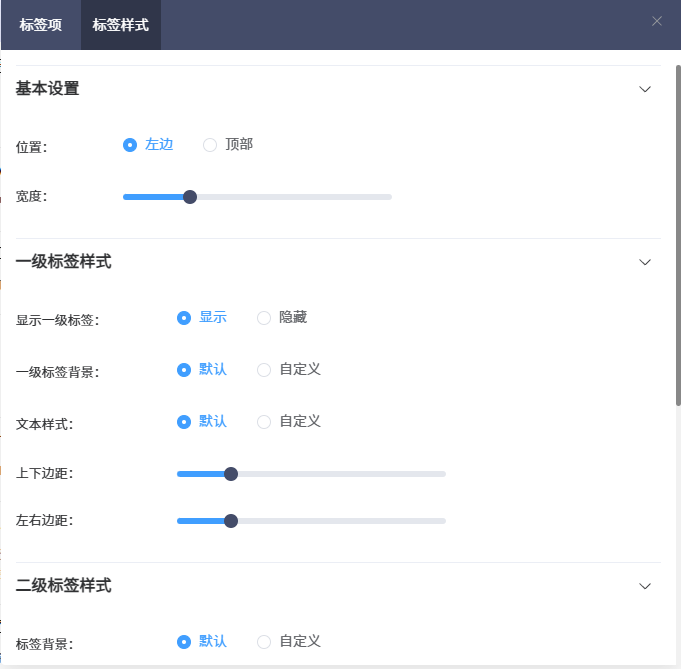Collapse the 一级标签样式 section chevron
The image size is (681, 669).
coord(645,262)
